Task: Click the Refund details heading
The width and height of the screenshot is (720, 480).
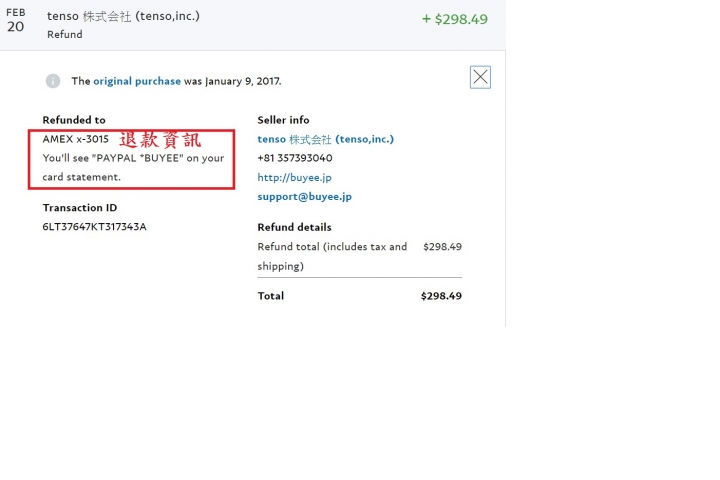Action: [x=294, y=227]
